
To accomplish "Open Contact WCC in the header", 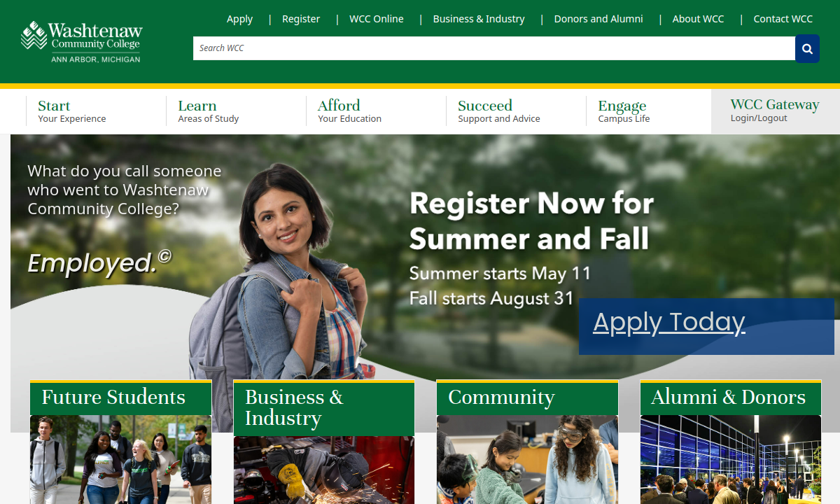I will point(783,19).
